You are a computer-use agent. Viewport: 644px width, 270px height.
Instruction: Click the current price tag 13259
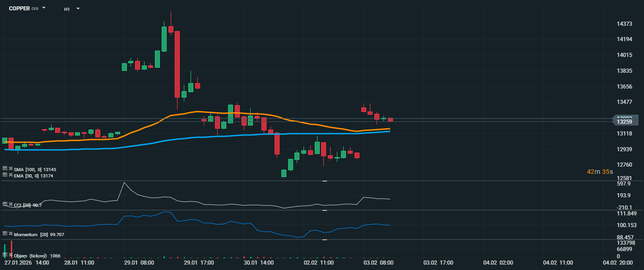625,121
